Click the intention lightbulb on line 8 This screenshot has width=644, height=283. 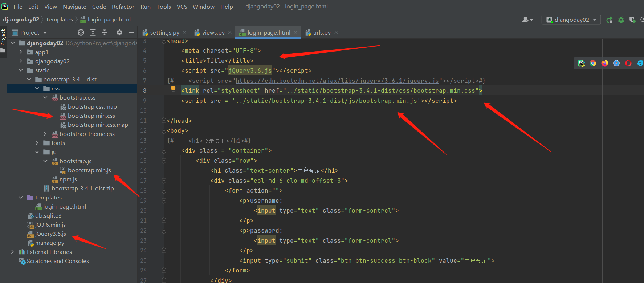click(173, 89)
